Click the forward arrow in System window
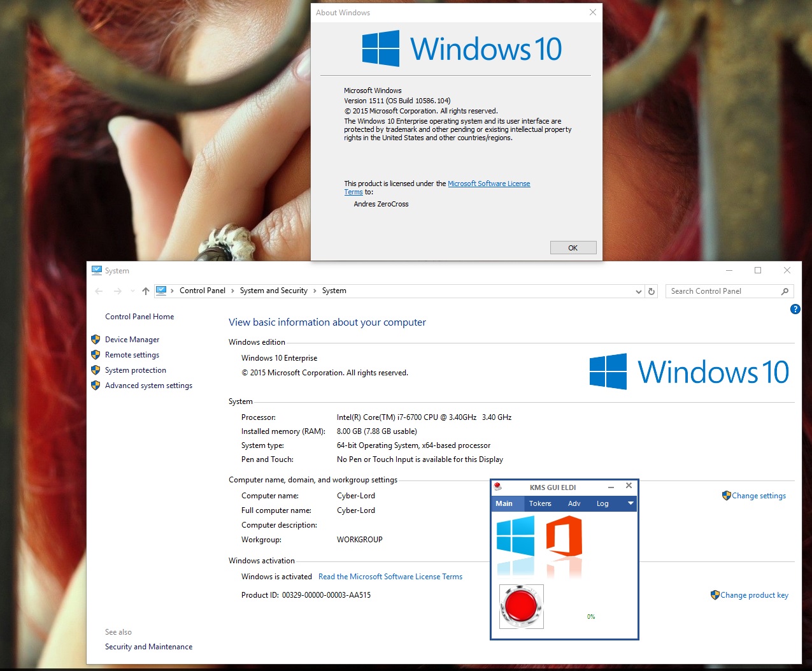This screenshot has width=812, height=671. tap(117, 291)
